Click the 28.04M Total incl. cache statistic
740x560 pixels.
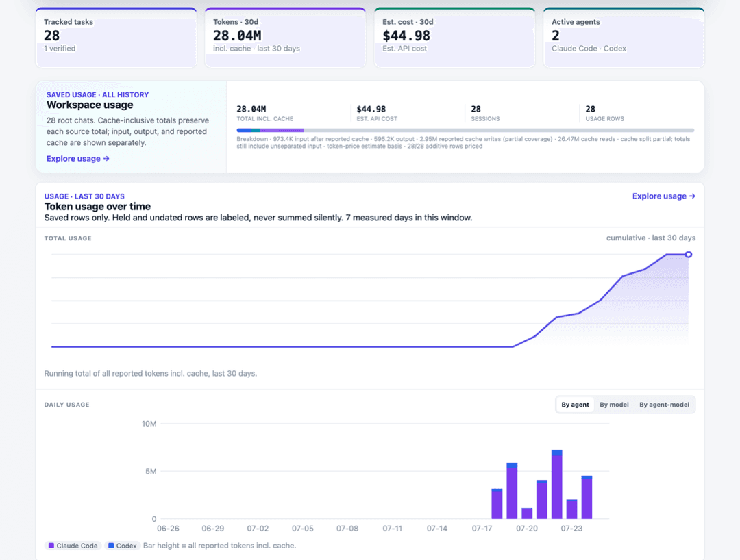tap(264, 113)
